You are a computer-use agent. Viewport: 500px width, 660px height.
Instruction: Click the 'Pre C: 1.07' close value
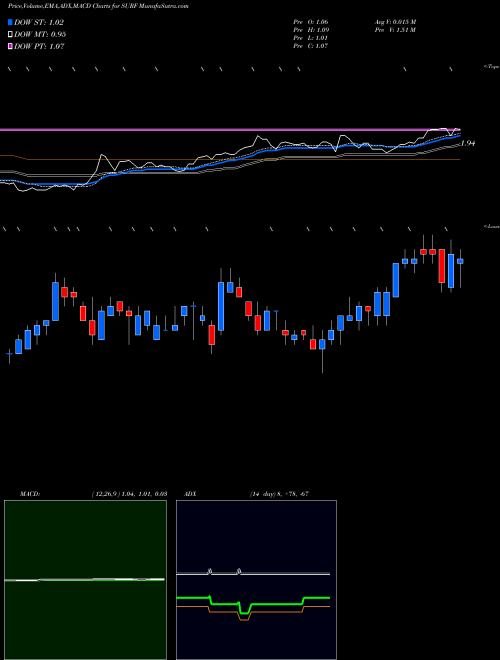pyautogui.click(x=311, y=46)
